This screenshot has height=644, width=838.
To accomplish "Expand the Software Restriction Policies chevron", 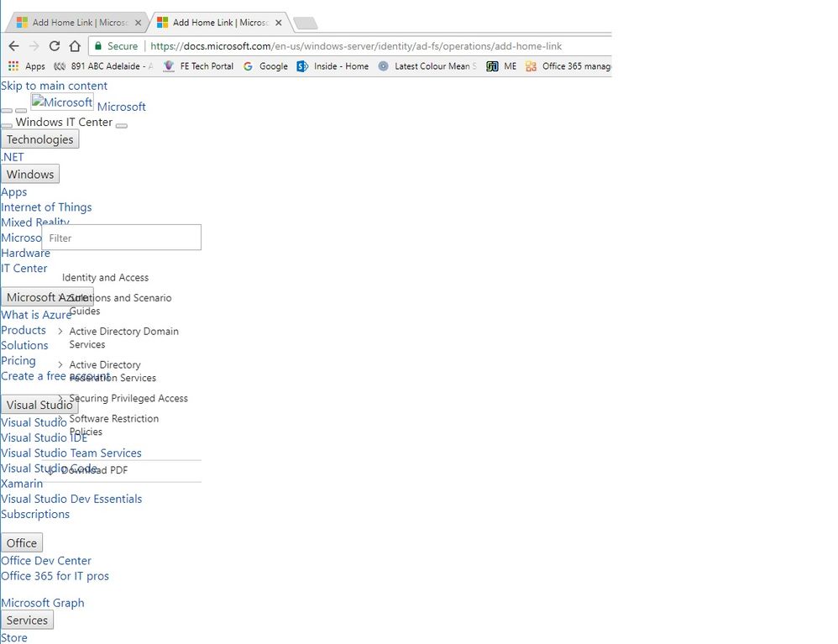I will tap(60, 418).
